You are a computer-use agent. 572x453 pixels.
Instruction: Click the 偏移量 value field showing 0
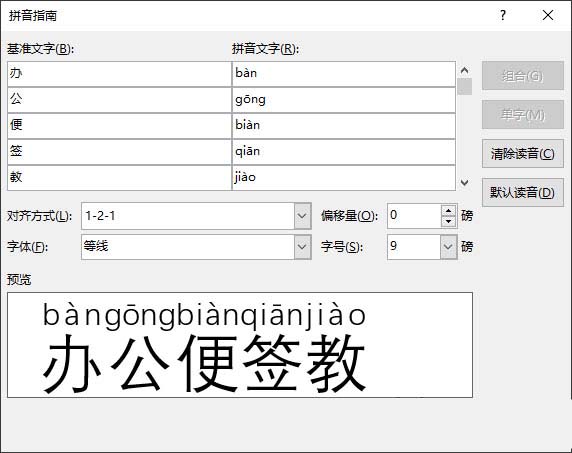tap(414, 216)
